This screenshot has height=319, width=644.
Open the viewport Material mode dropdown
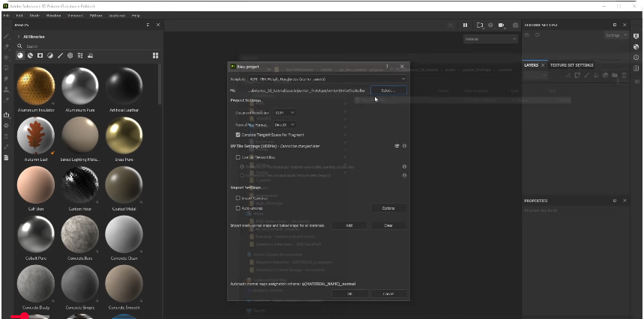click(x=490, y=39)
